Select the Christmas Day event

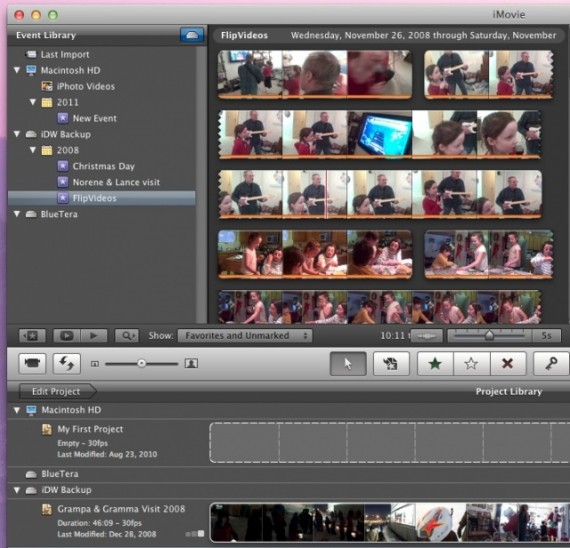(x=104, y=166)
